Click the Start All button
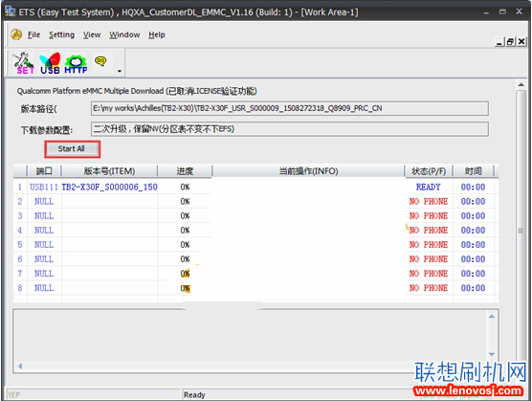Viewport: 532px width, 401px height. pos(73,149)
